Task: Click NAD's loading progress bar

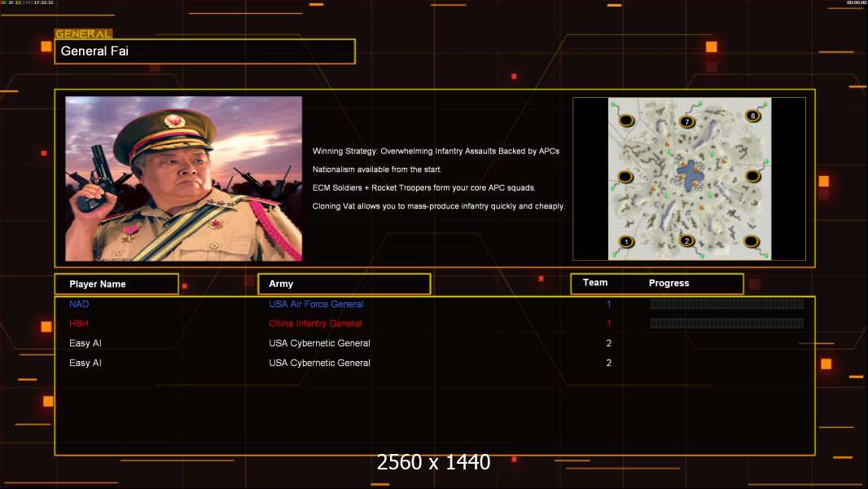Action: point(727,304)
